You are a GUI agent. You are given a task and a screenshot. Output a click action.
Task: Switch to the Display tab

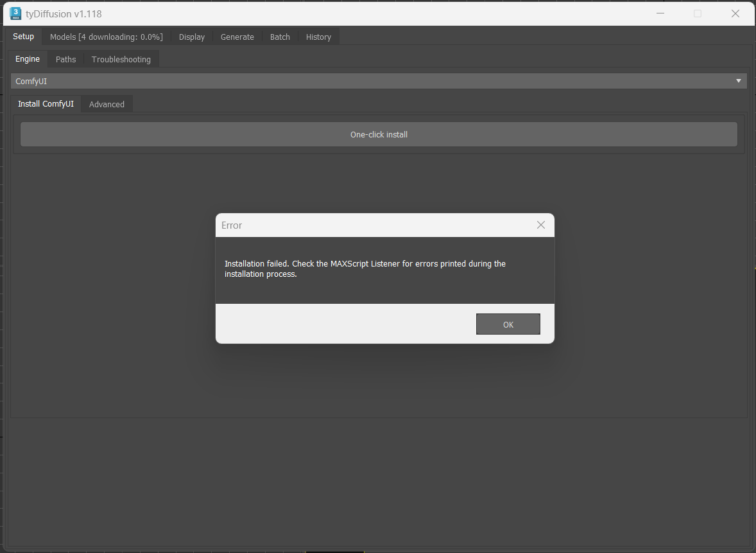point(191,37)
